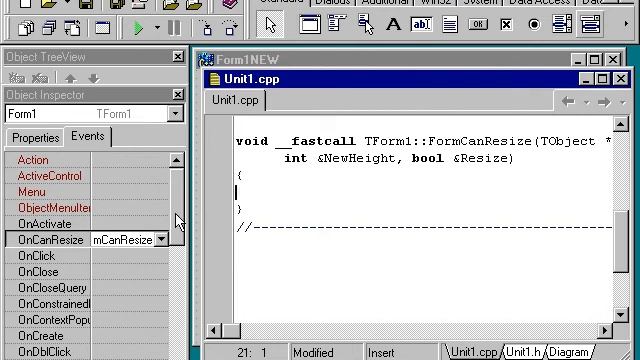The width and height of the screenshot is (640, 360).
Task: Switch to the Additional palette tab
Action: pyautogui.click(x=385, y=2)
